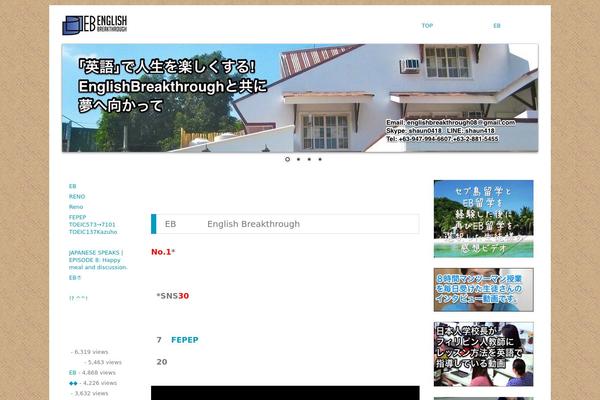This screenshot has height=400, width=600.
Task: Open the TOEIC137Kazuho sidebar link
Action: 93,232
